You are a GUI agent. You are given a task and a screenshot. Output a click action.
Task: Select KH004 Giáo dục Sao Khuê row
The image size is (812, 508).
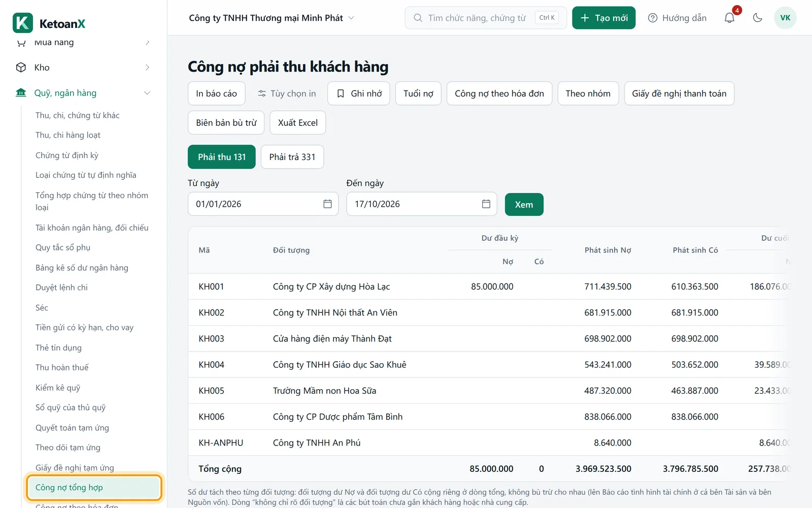tap(490, 365)
